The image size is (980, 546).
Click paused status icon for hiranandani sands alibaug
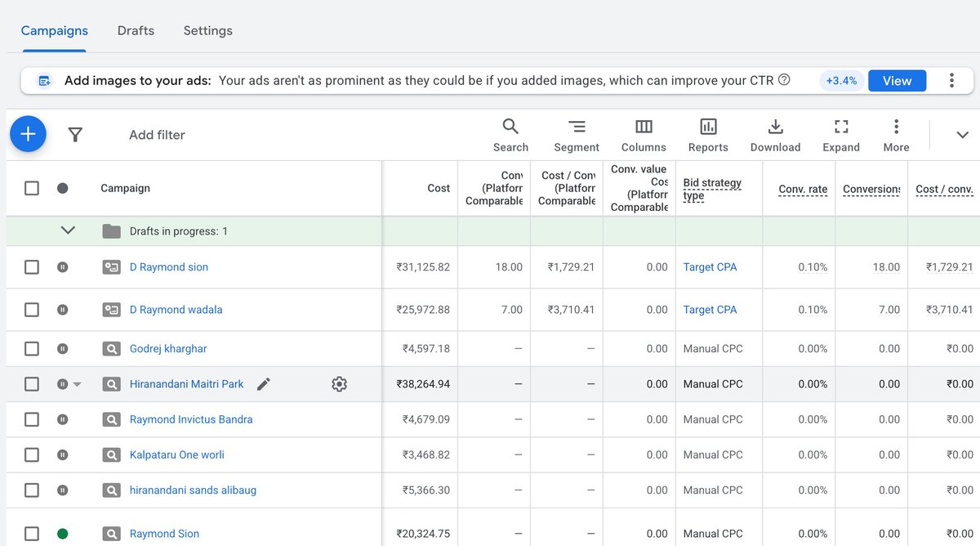[63, 490]
